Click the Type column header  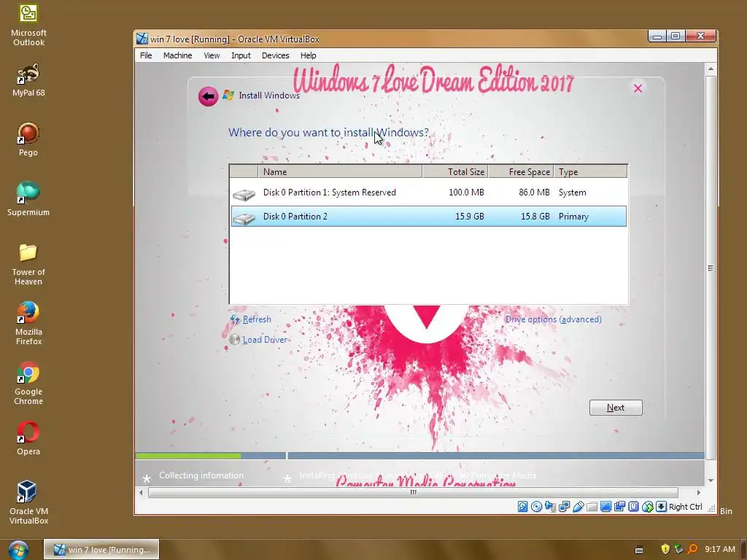point(591,171)
